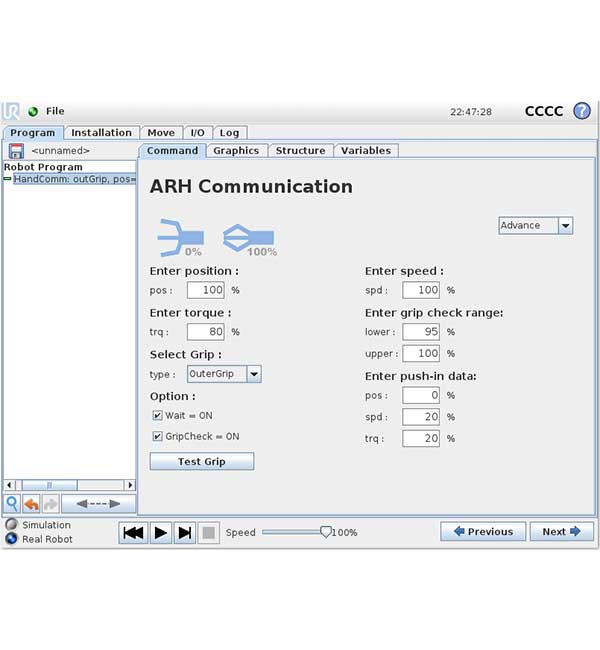The image size is (600, 650).
Task: Open the Structure tab
Action: (x=301, y=150)
